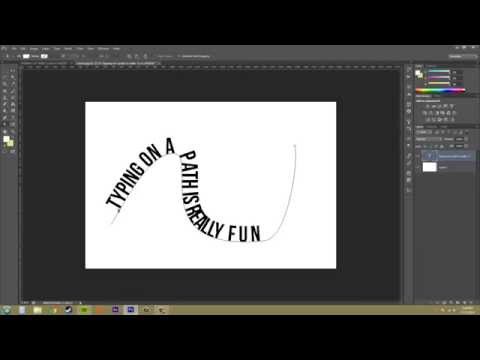
Task: Open the blend mode dropdown
Action: coord(428,139)
